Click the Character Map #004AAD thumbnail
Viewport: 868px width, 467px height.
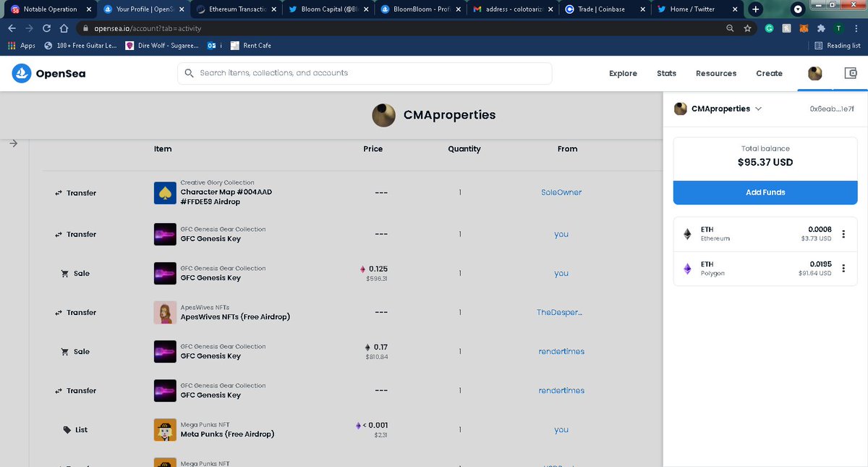166,193
